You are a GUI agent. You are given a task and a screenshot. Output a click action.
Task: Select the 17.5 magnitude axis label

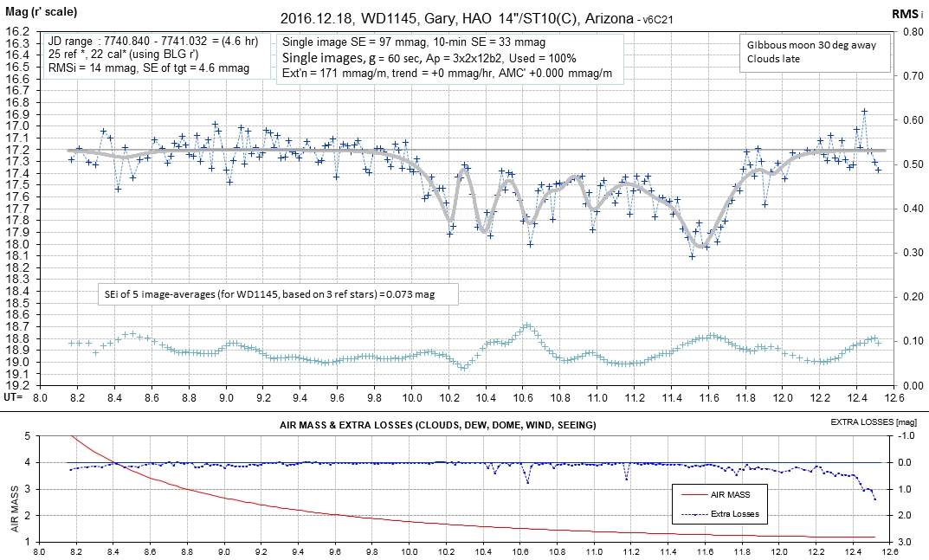coord(16,184)
